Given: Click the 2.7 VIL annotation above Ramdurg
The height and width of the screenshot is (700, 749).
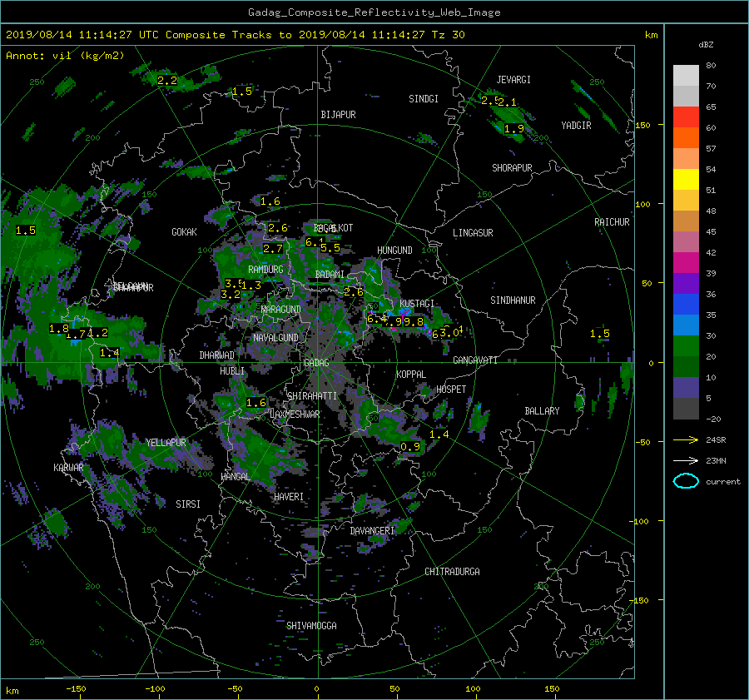Looking at the screenshot, I should click(x=273, y=249).
